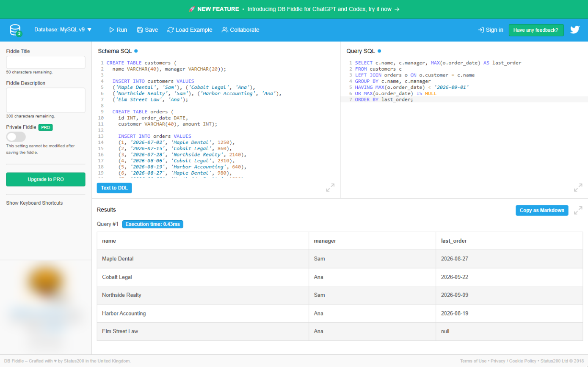
Task: Click the PRO badge next to Private Fiddle
Action: tap(45, 127)
